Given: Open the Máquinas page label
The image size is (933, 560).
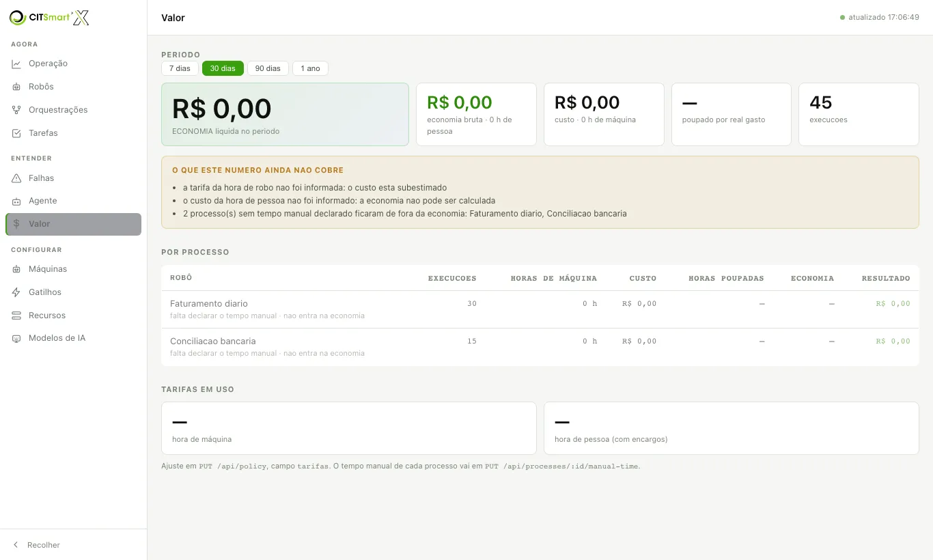Looking at the screenshot, I should (48, 269).
